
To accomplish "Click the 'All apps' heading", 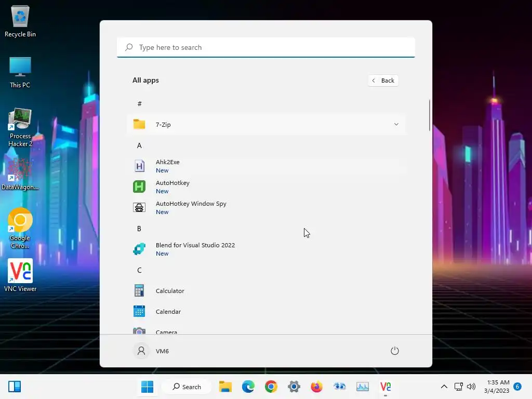I will [x=145, y=81].
